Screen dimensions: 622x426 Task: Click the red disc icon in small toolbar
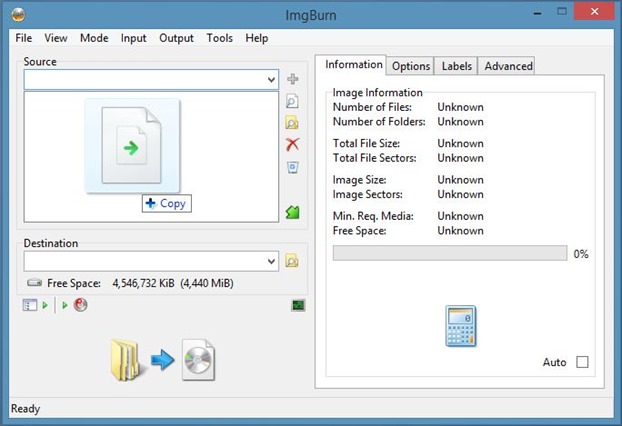pyautogui.click(x=81, y=305)
